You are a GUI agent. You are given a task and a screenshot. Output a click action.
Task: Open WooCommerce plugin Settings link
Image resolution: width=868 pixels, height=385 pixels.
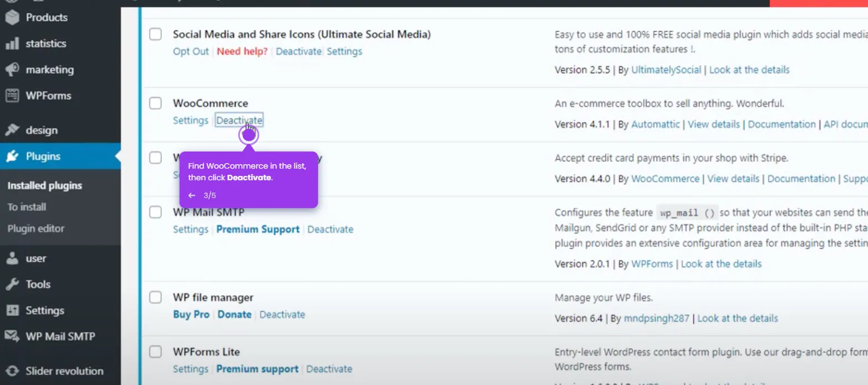click(191, 120)
